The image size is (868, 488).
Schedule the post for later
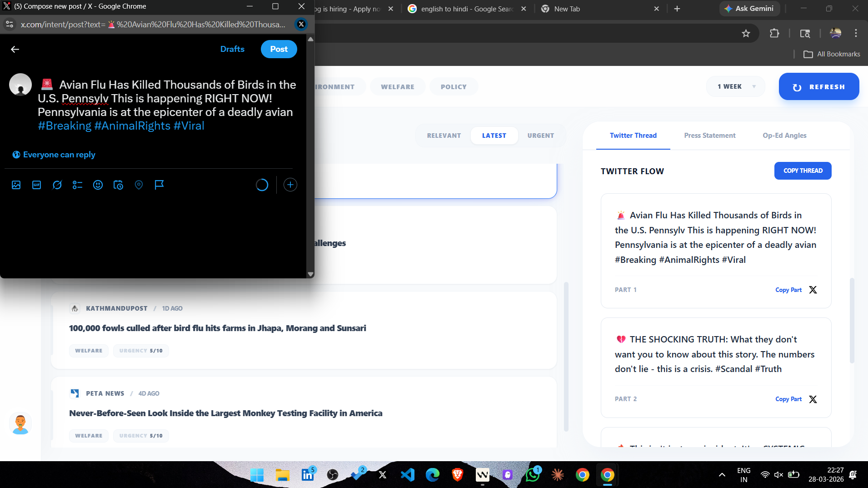118,185
